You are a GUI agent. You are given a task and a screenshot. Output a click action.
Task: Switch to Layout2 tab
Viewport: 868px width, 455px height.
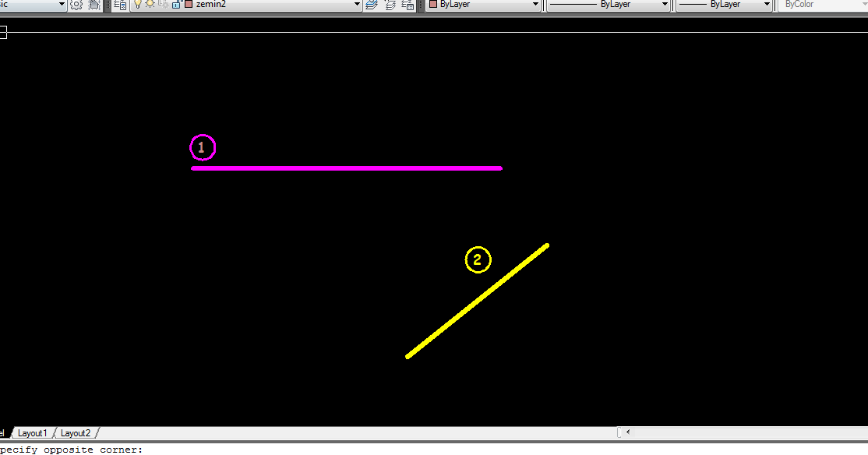point(76,433)
